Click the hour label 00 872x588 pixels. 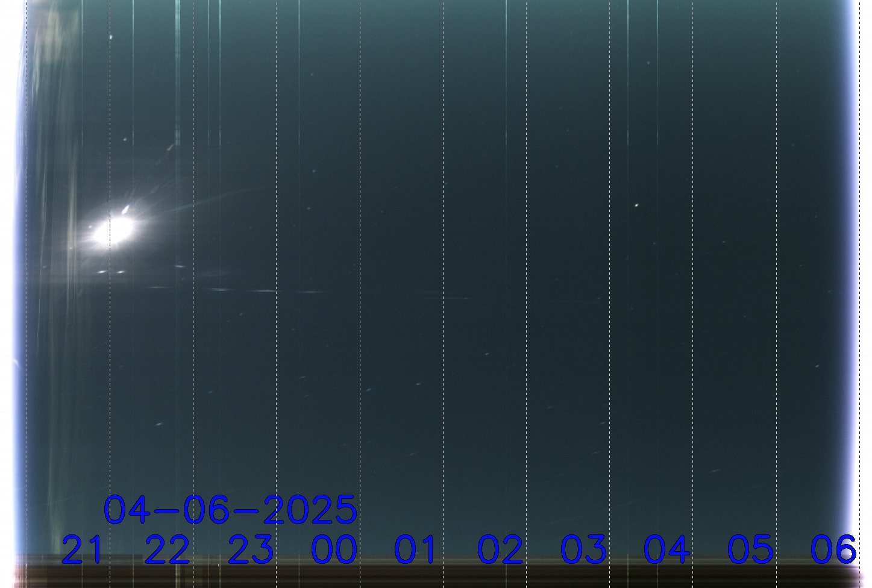point(334,549)
